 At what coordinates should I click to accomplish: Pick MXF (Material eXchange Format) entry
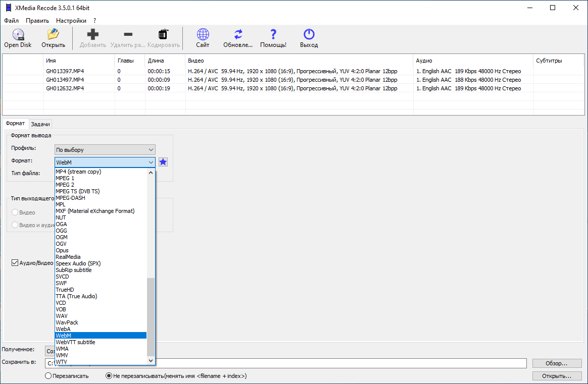[101, 211]
